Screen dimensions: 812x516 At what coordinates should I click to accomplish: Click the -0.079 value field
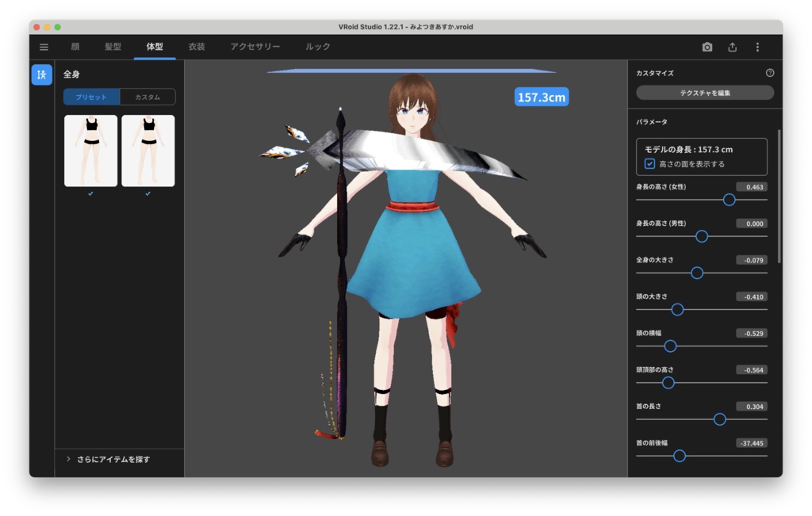point(752,260)
